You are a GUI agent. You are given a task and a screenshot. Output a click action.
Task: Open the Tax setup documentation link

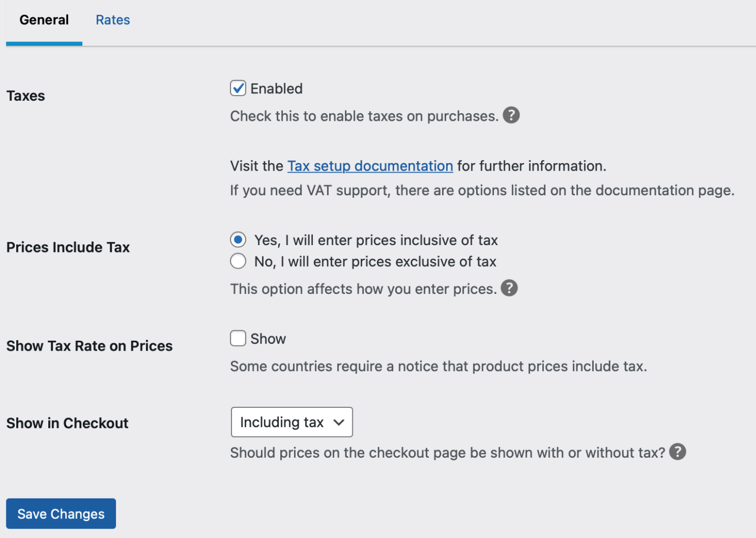(370, 166)
